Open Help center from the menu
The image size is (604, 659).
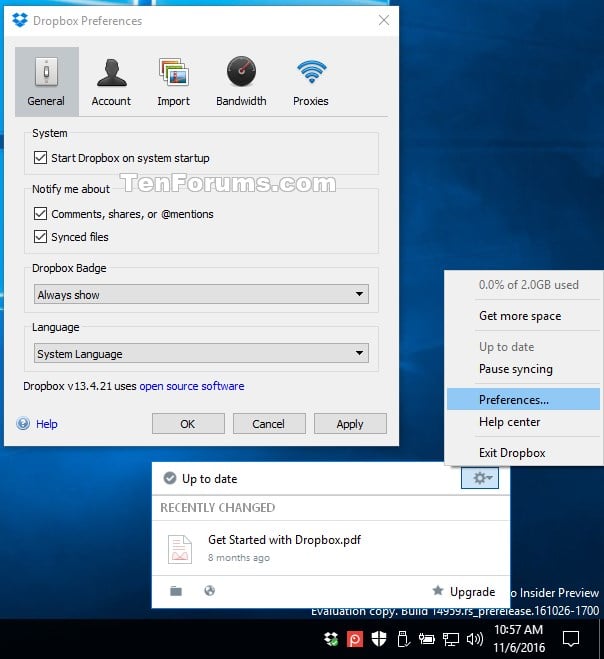[523, 422]
